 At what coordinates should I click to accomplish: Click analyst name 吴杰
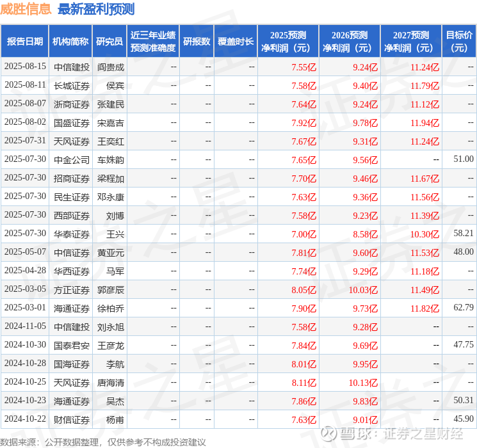click(115, 401)
